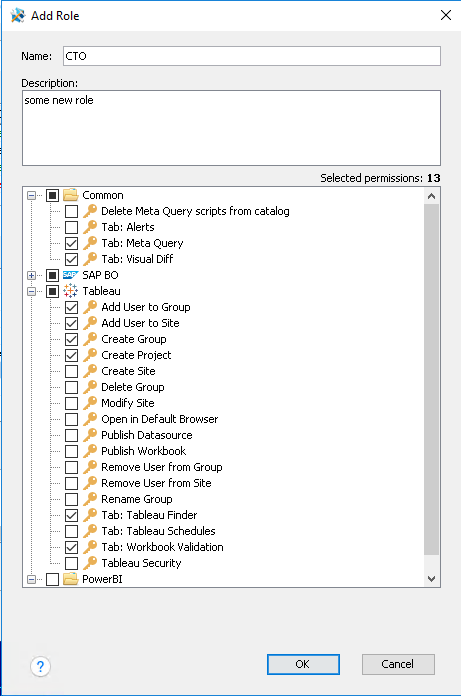Screen dimensions: 461x696
Task: Cancel the Add Role dialog
Action: 398,664
